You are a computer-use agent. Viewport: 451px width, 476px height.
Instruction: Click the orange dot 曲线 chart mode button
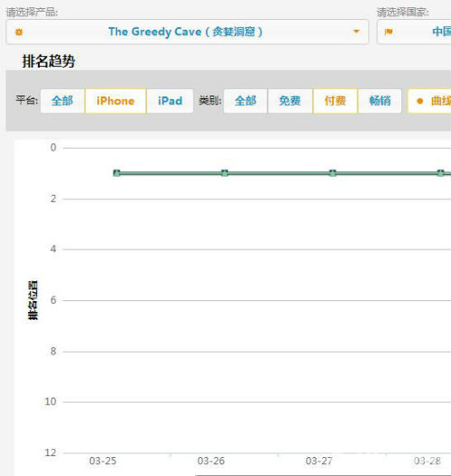[x=429, y=101]
